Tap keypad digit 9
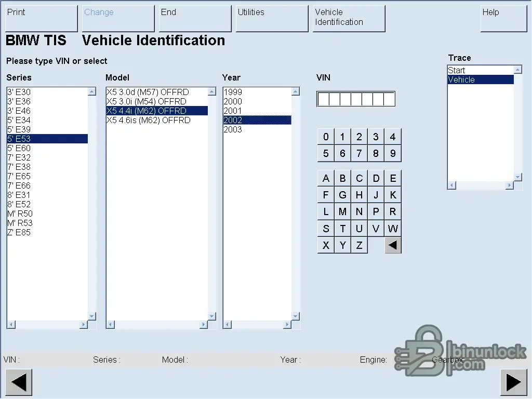This screenshot has height=399, width=532. 393,153
